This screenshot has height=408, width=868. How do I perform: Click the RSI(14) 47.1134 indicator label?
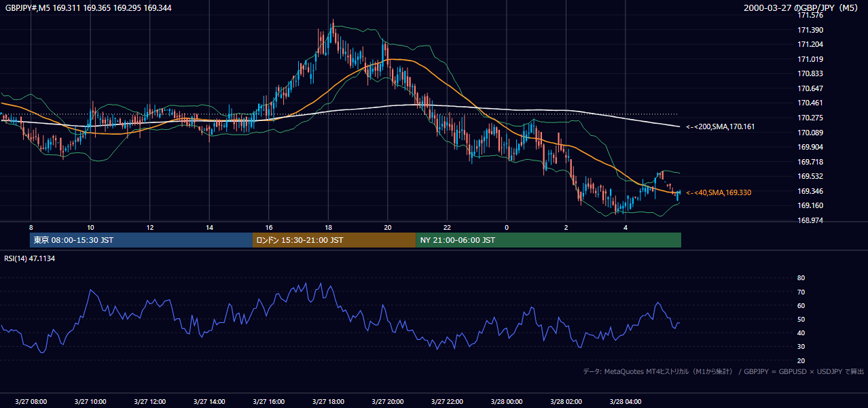[x=29, y=258]
